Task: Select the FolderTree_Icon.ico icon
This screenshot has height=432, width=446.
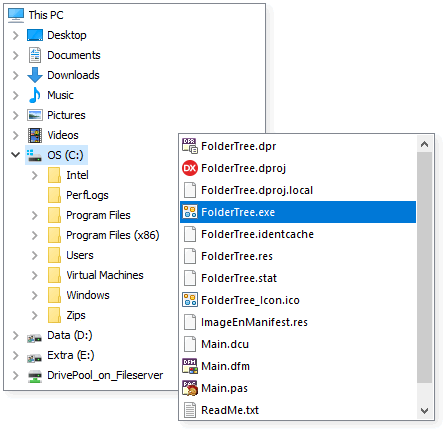Action: [x=190, y=300]
